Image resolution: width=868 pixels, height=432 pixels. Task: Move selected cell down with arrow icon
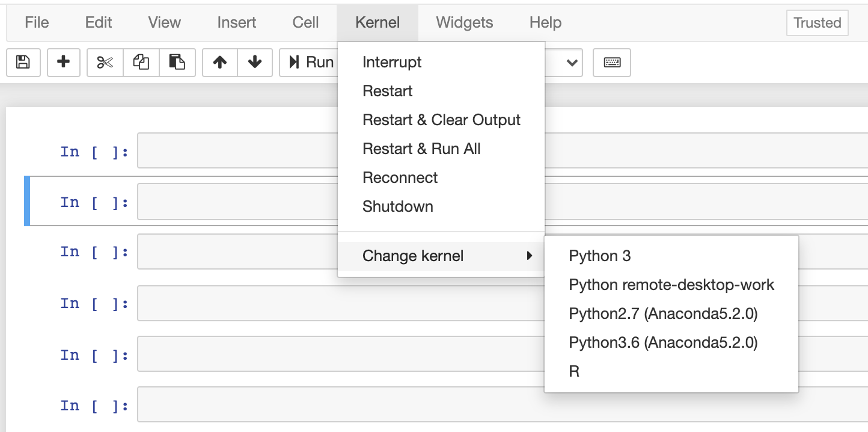pyautogui.click(x=255, y=63)
